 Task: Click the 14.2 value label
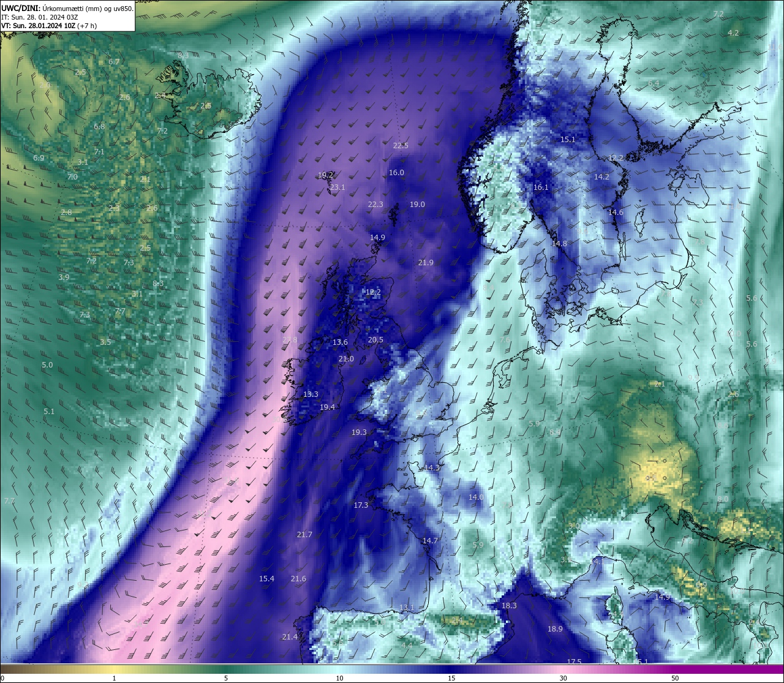[601, 177]
